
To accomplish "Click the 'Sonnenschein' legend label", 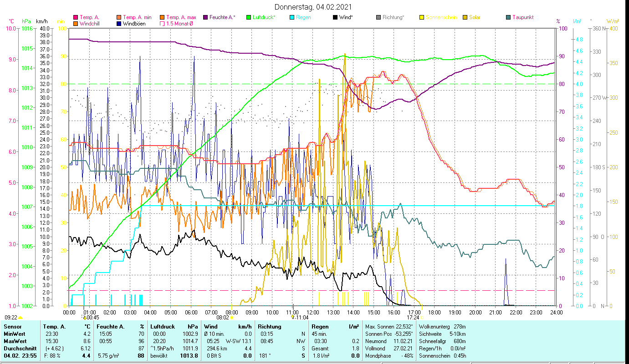I will click(x=440, y=17).
